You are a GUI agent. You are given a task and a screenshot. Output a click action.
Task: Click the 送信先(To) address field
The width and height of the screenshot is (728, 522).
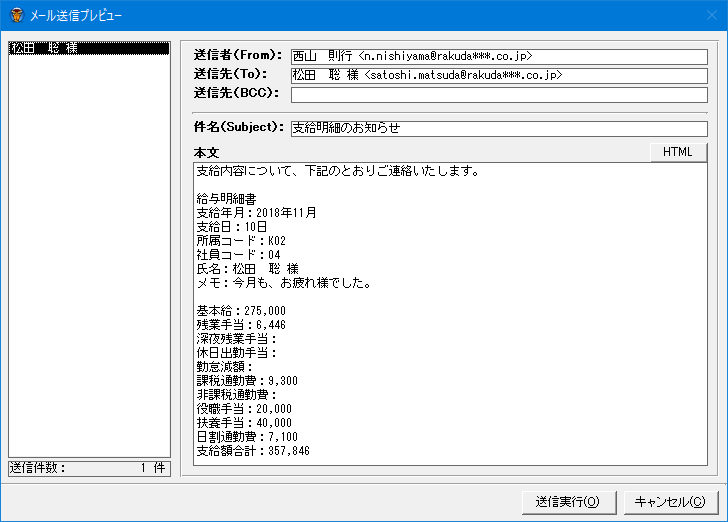[499, 75]
